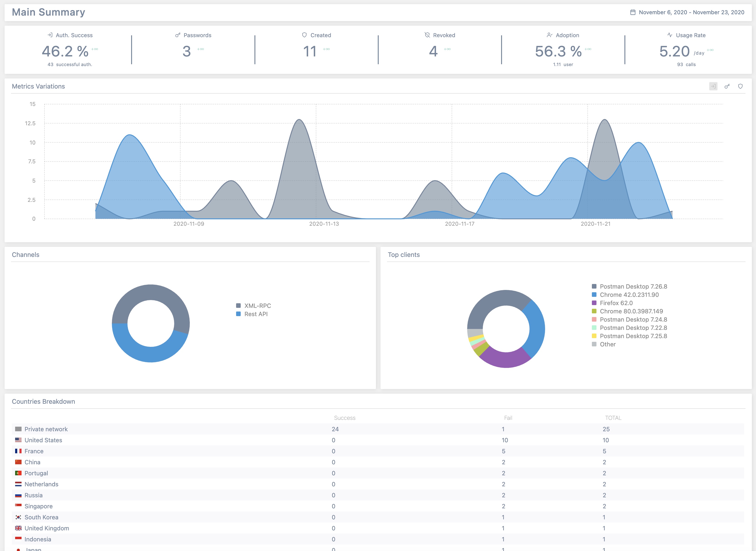Click the '1.11 user' caption
The width and height of the screenshot is (756, 551).
[563, 64]
